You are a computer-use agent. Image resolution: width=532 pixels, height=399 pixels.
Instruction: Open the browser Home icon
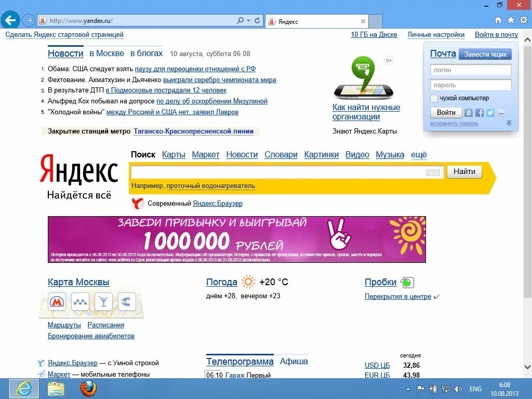498,20
